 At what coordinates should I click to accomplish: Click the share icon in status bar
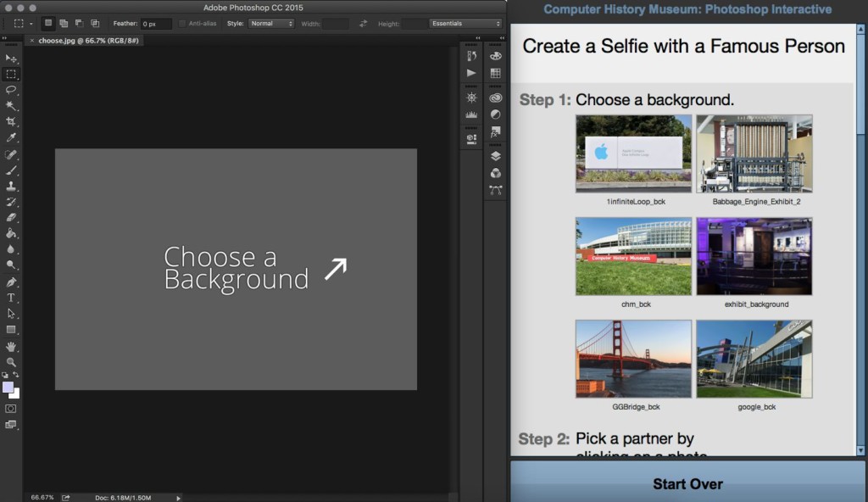(x=66, y=498)
